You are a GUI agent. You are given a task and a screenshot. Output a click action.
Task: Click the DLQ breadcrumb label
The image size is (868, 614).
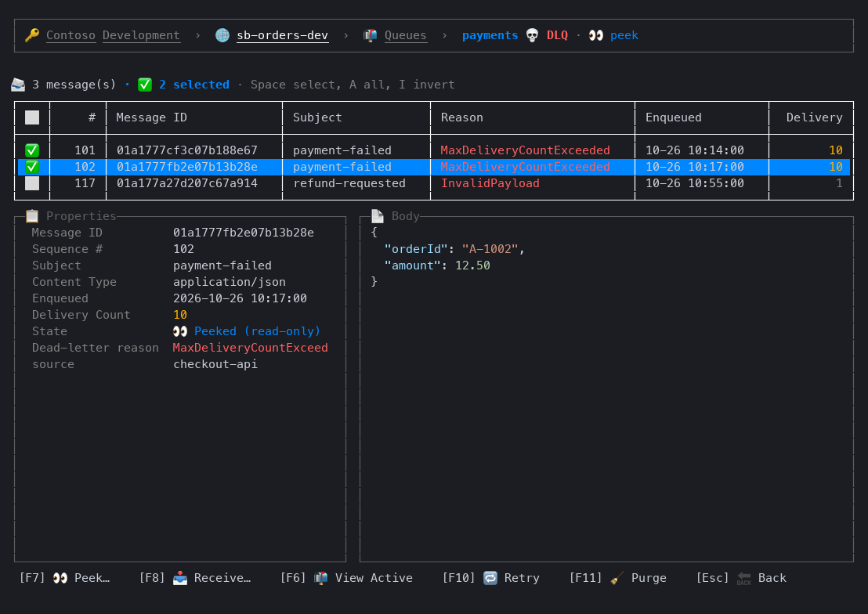coord(557,35)
